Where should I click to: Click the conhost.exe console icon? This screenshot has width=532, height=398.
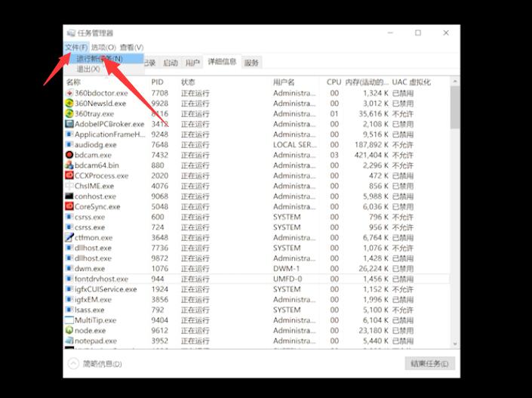click(69, 196)
